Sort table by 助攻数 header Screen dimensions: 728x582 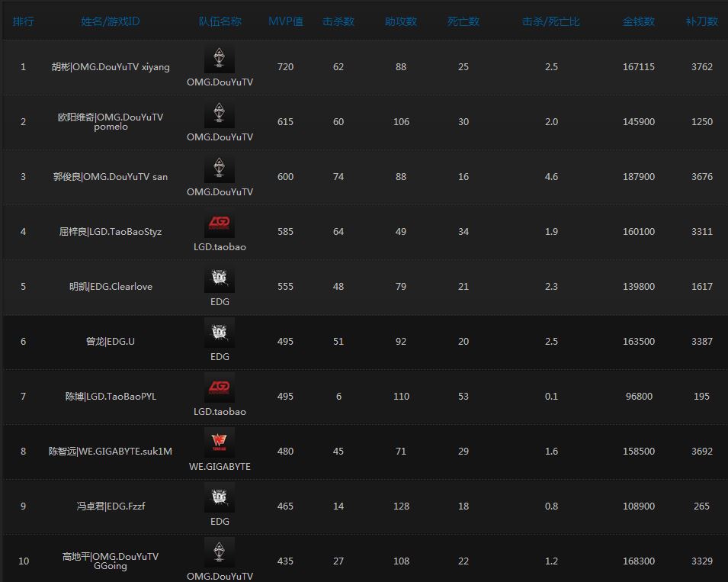(x=401, y=21)
